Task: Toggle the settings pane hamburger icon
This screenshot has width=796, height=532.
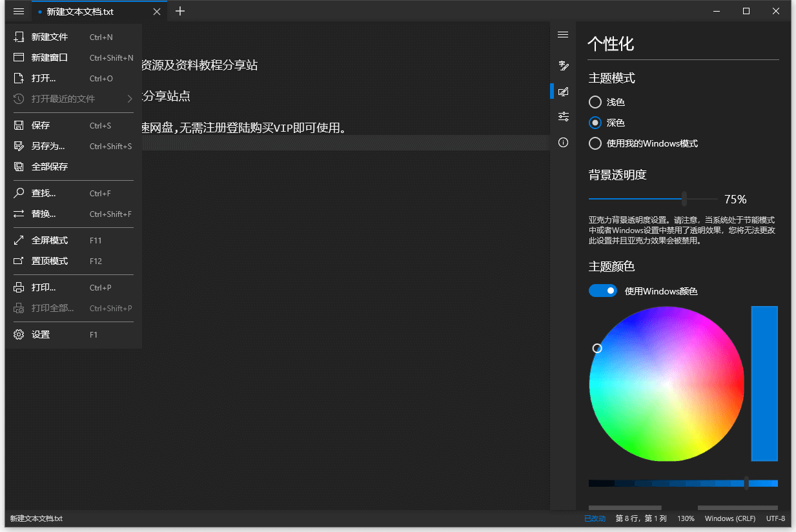Action: [x=563, y=35]
